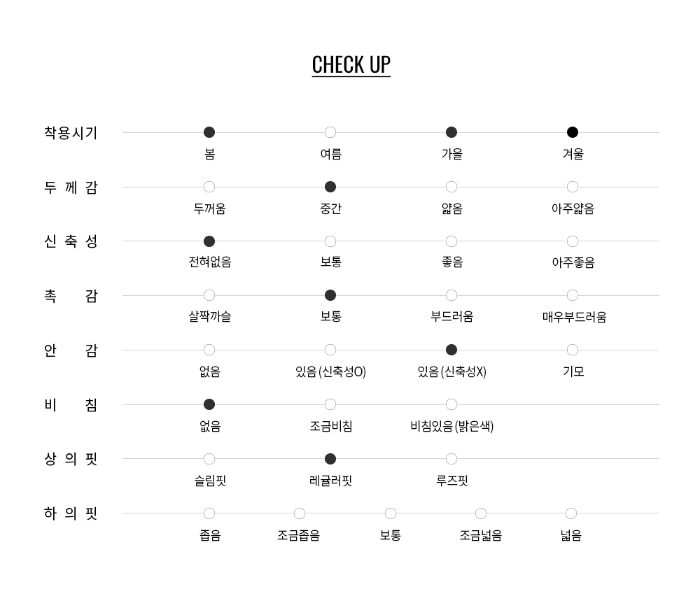Choose 슬림핏 top fit circle
700x596 pixels.
(209, 459)
